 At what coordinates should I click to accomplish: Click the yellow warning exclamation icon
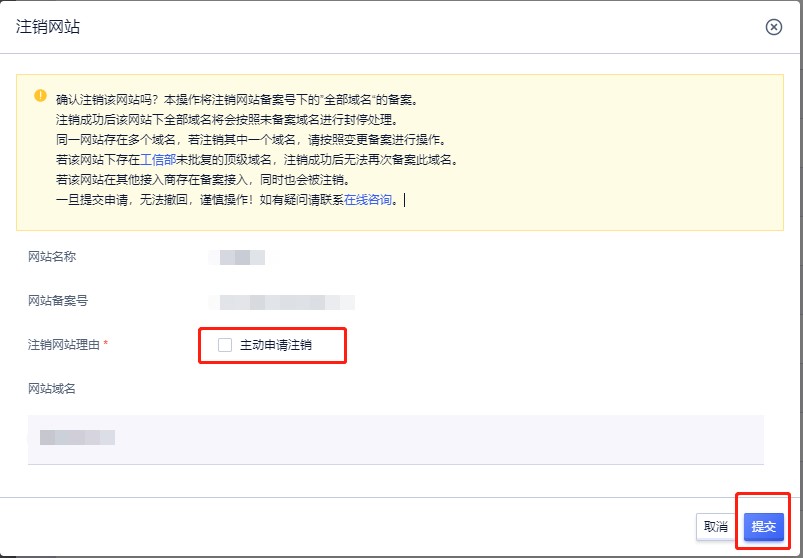tap(40, 96)
